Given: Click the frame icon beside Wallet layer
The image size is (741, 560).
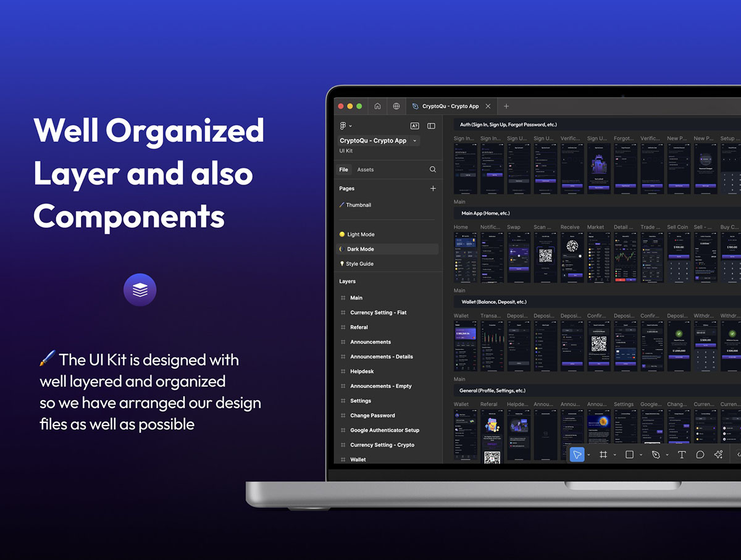Looking at the screenshot, I should tap(343, 459).
